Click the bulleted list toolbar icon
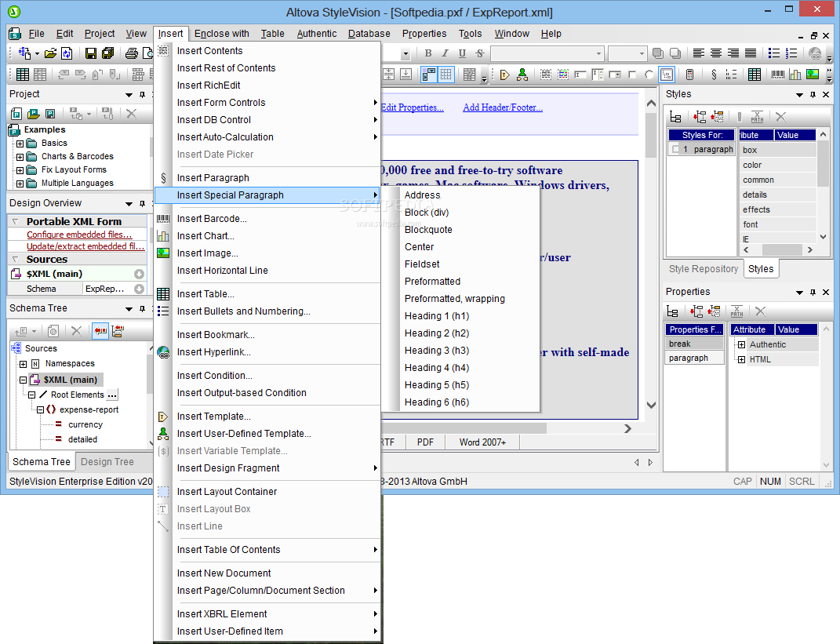Viewport: 840px width, 644px height. click(x=774, y=53)
